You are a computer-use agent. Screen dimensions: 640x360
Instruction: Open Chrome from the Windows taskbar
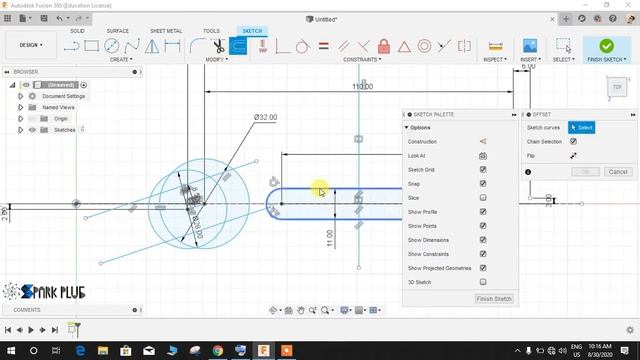coord(218,351)
